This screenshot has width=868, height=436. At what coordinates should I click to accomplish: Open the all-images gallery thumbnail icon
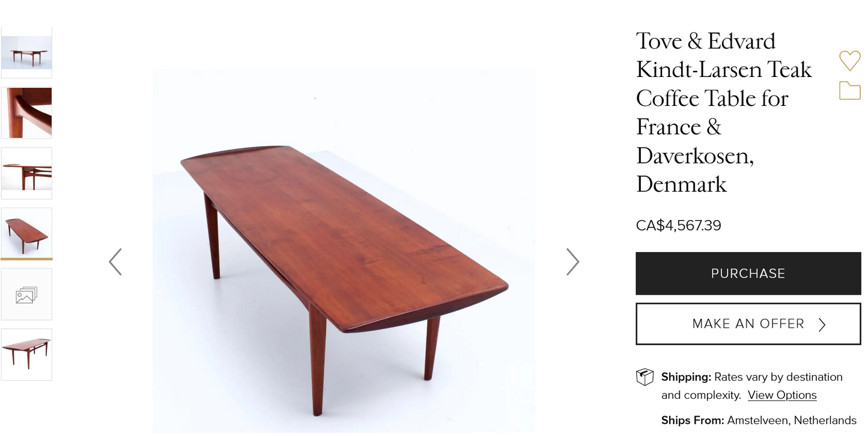(x=26, y=295)
